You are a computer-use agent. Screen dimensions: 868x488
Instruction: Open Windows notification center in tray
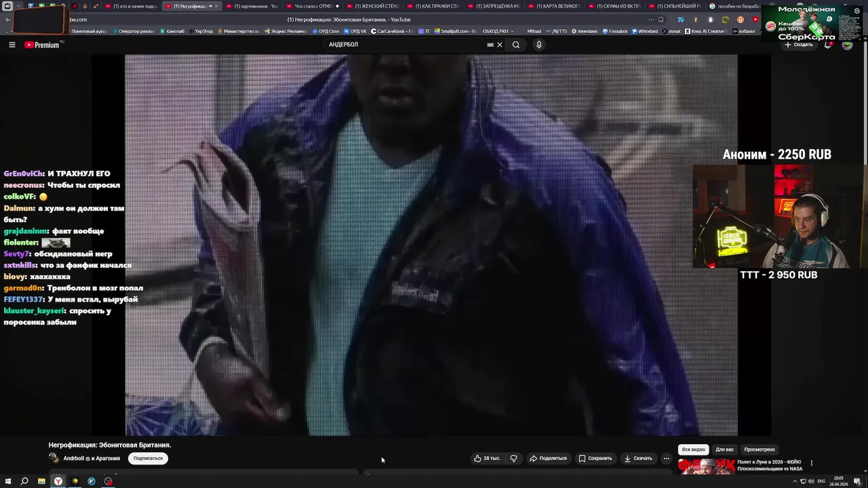(857, 481)
